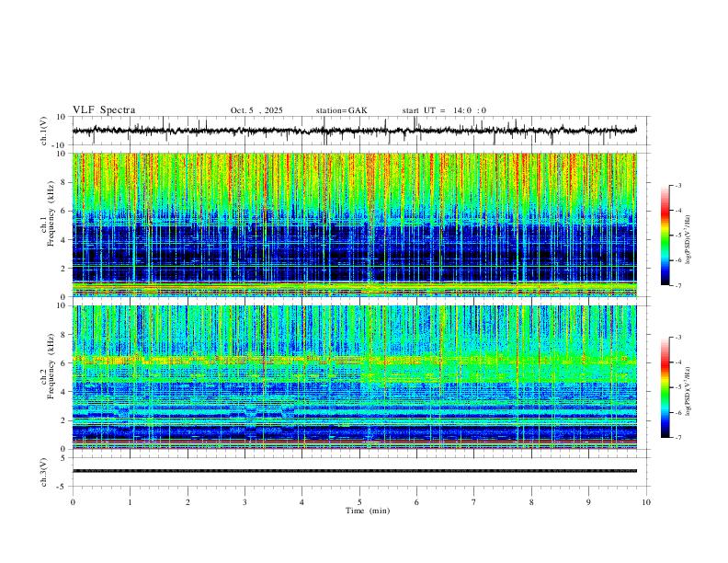Click the "ch.2 Frequency (kHz)" axis label
The image size is (728, 563).
click(48, 366)
